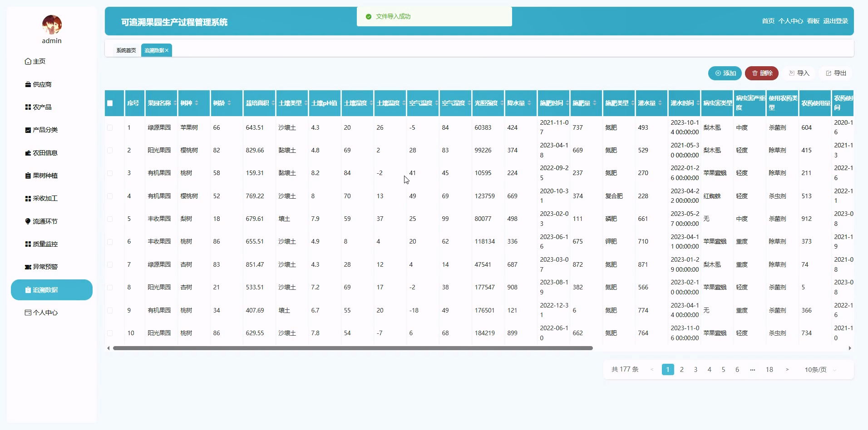This screenshot has height=430, width=868.
Task: Check the row 2 阳光果园 樱桃树 checkbox
Action: (110, 150)
